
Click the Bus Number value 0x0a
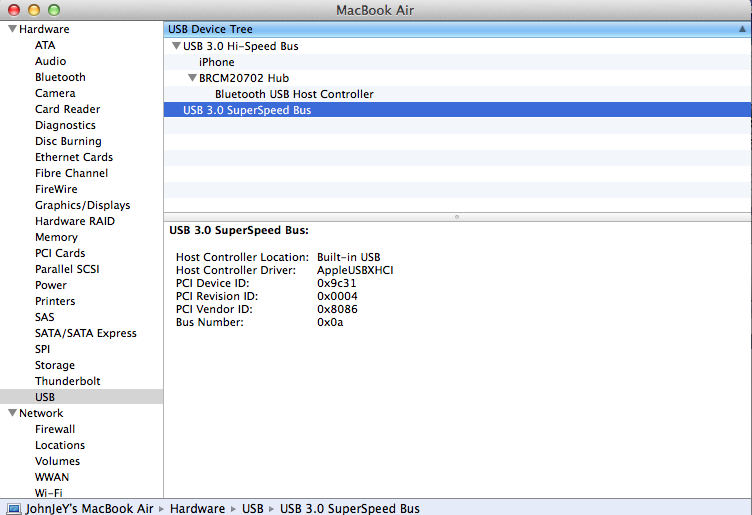(x=330, y=322)
